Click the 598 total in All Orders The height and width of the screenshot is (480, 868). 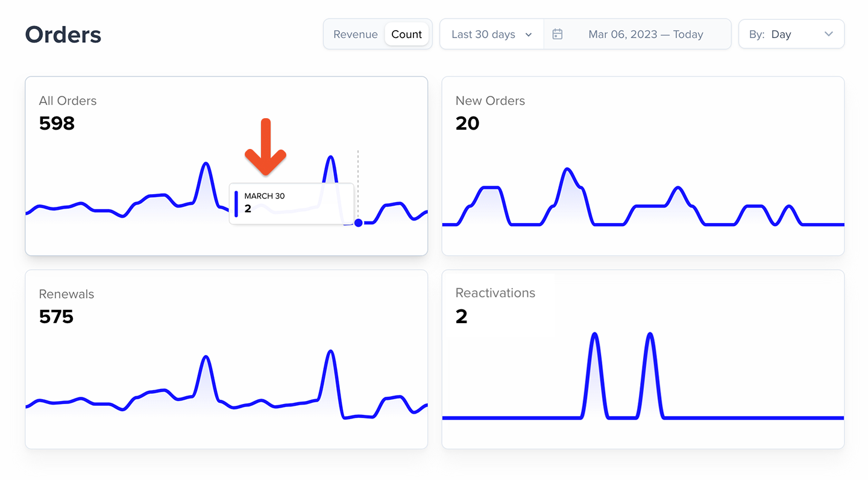coord(57,124)
